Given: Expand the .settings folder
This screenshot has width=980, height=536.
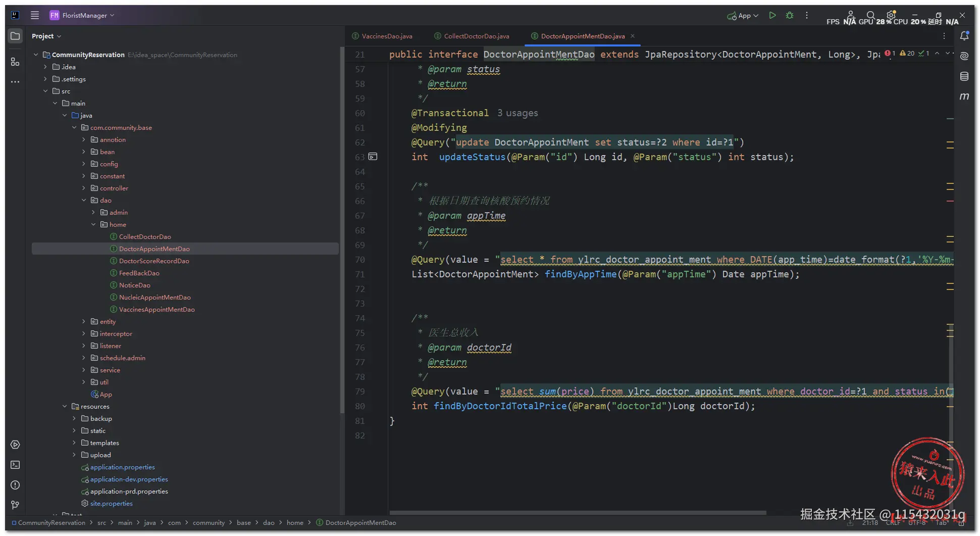Looking at the screenshot, I should click(x=45, y=79).
